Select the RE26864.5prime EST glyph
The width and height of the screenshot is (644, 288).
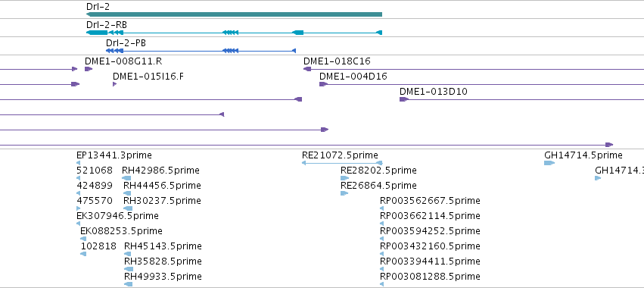pos(344,193)
